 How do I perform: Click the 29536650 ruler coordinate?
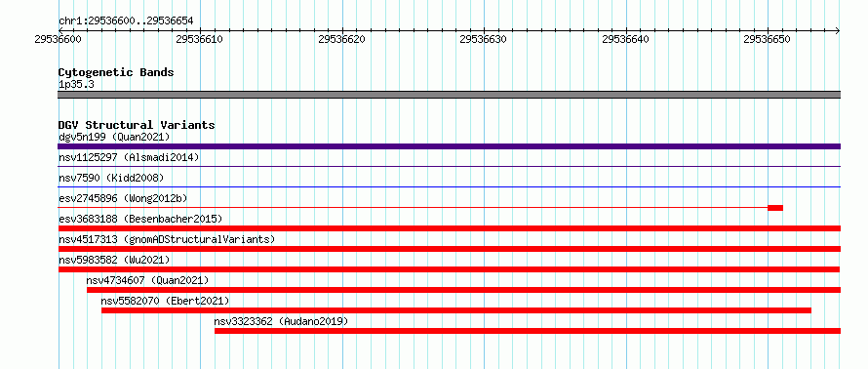pyautogui.click(x=767, y=39)
